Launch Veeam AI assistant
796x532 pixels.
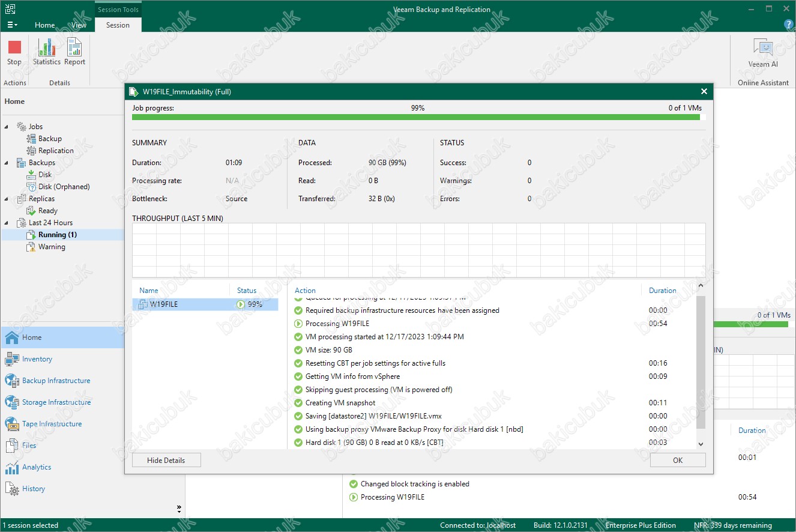point(763,53)
